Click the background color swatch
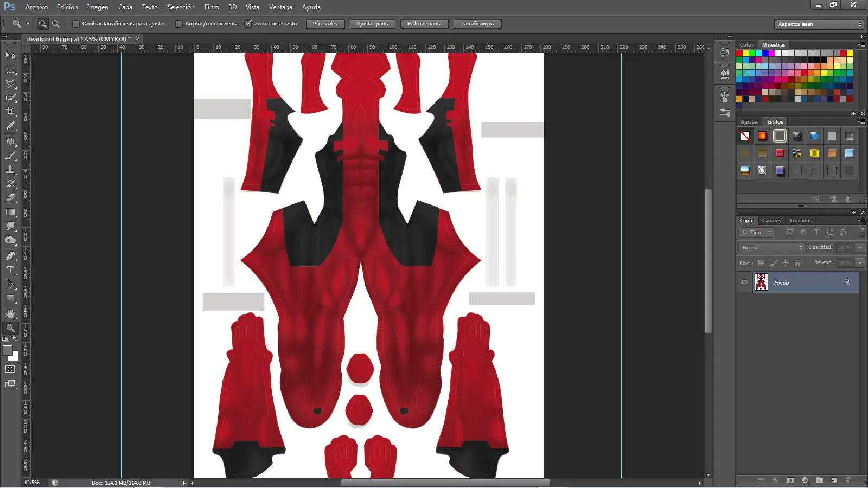This screenshot has width=868, height=488. click(x=15, y=357)
